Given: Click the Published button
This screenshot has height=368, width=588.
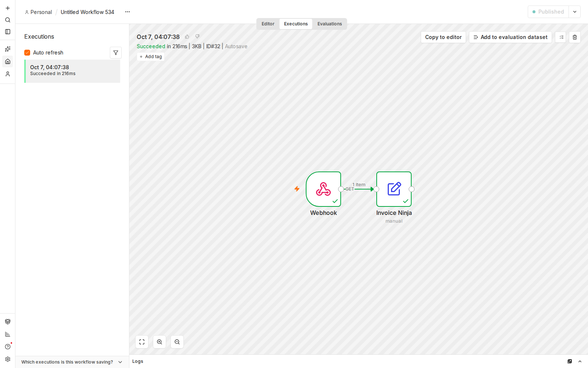Looking at the screenshot, I should 548,12.
